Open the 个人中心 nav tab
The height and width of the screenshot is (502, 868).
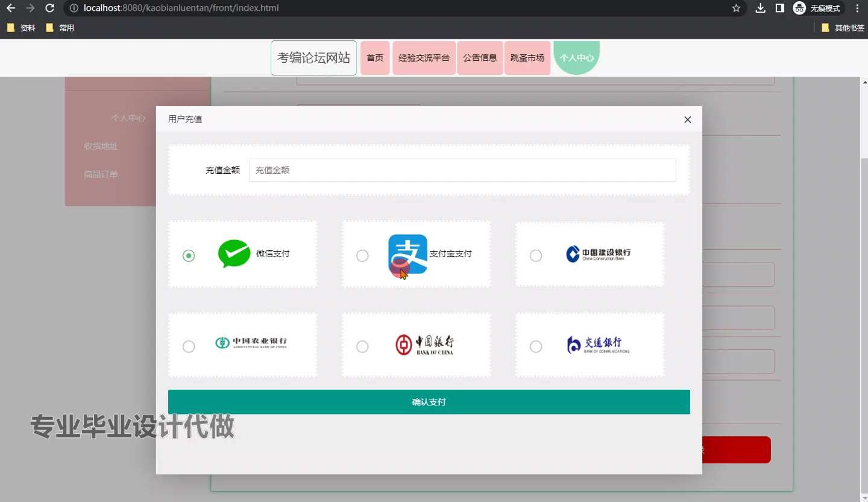click(577, 58)
